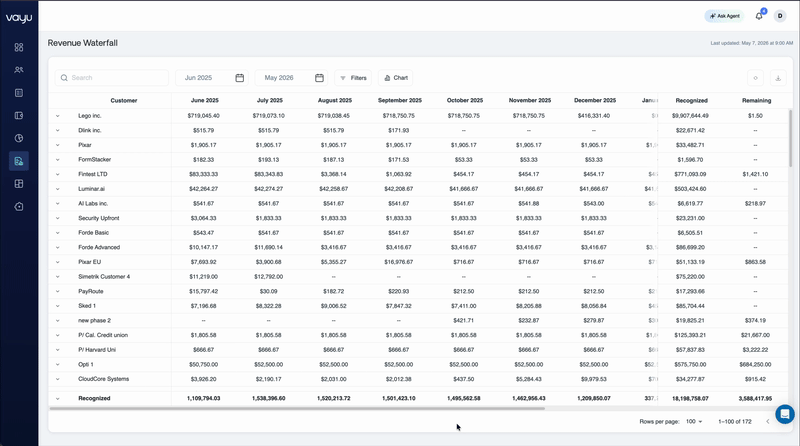Expand the PayRoute row

[58, 291]
